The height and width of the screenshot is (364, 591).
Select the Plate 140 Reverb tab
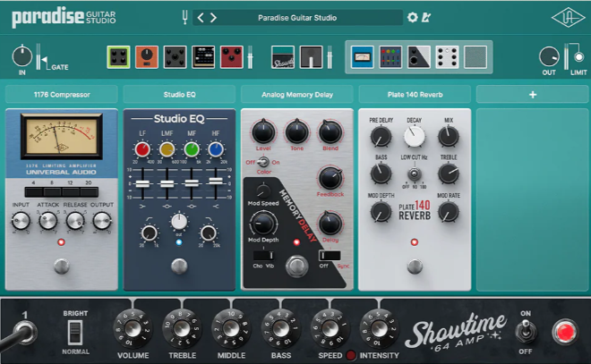415,95
